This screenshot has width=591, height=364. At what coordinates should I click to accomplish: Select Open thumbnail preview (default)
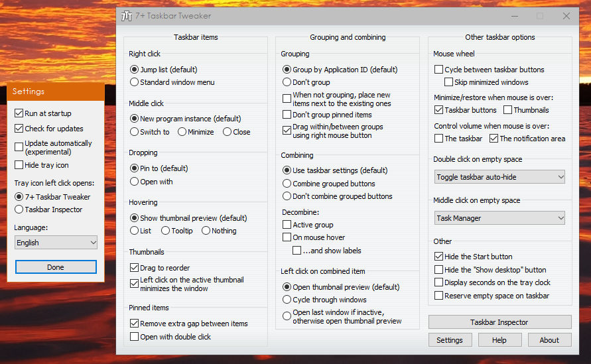pyautogui.click(x=341, y=287)
